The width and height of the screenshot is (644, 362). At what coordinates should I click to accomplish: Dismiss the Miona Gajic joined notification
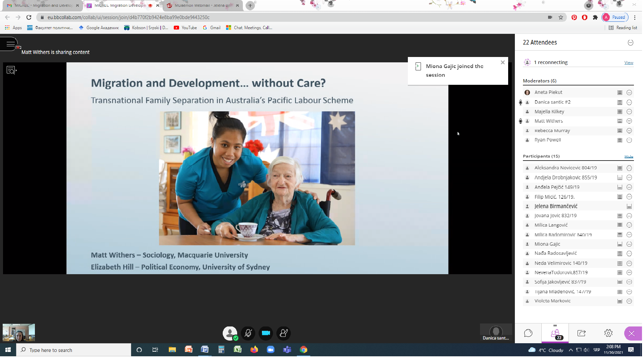click(502, 62)
